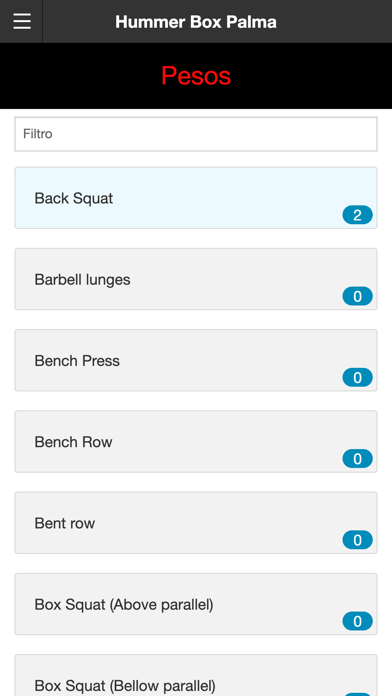Click the red Pesos heading
Viewport: 392px width, 696px height.
(196, 75)
